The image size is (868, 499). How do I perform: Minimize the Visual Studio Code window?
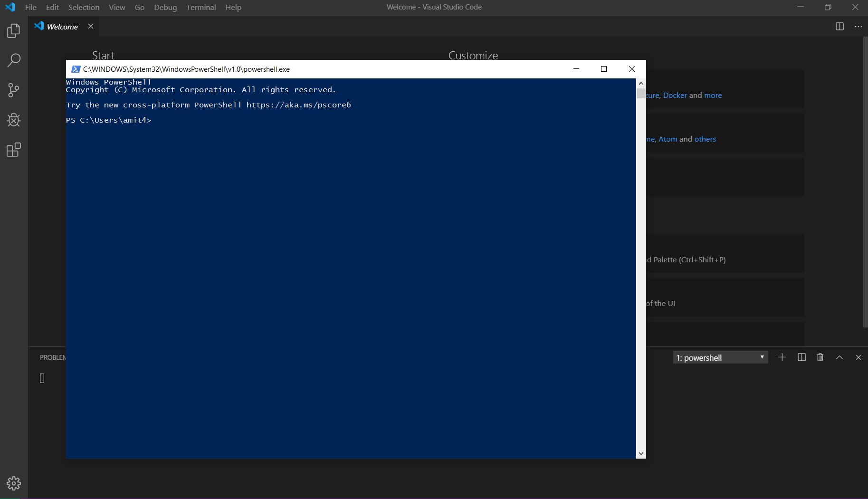801,7
